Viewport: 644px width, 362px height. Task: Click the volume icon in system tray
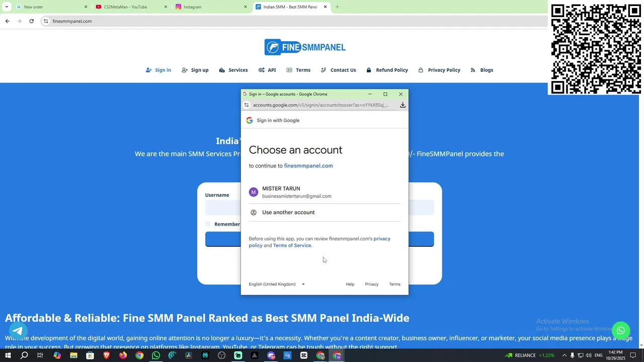point(589,355)
